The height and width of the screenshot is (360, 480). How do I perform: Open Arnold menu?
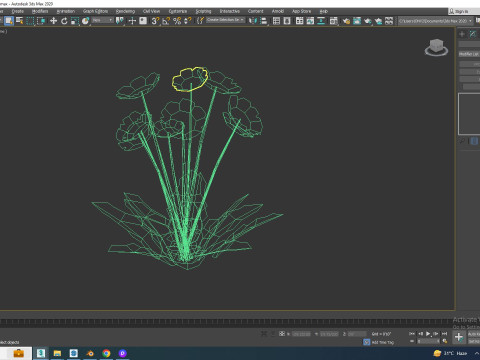(x=278, y=11)
